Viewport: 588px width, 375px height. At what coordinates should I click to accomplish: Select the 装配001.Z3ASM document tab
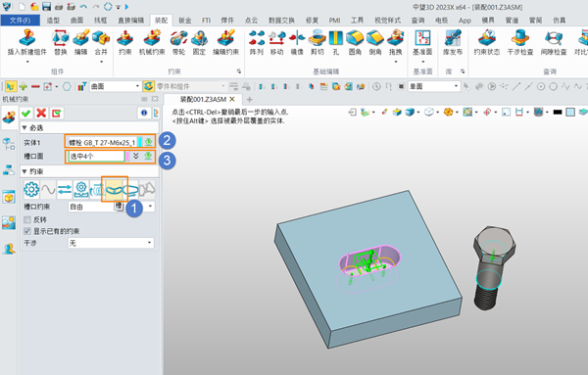click(x=203, y=99)
